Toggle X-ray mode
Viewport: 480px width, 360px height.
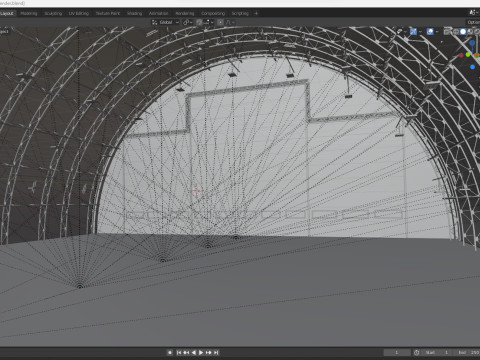click(448, 32)
